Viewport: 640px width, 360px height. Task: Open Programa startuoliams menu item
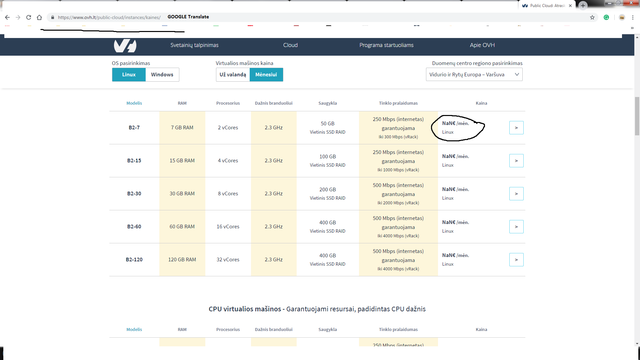(x=386, y=45)
